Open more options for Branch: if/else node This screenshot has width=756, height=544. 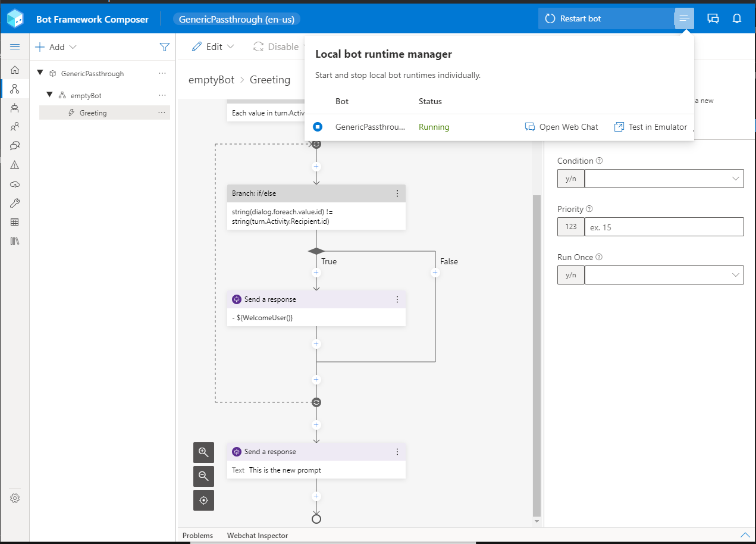point(397,193)
